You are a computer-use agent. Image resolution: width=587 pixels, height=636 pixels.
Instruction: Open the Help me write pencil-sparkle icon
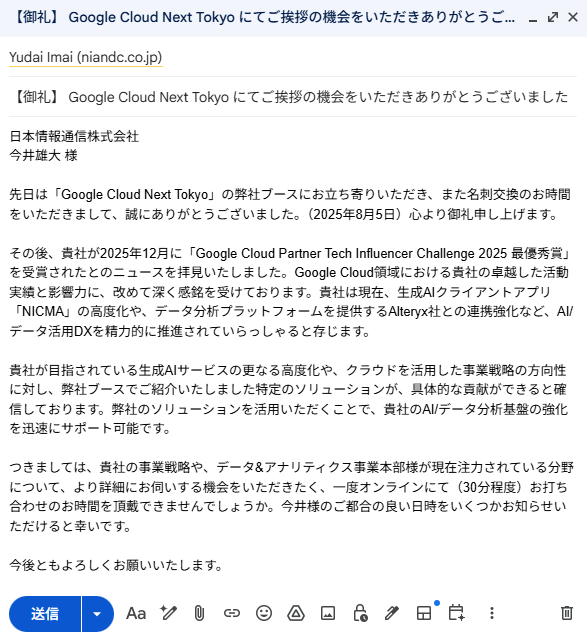[168, 613]
